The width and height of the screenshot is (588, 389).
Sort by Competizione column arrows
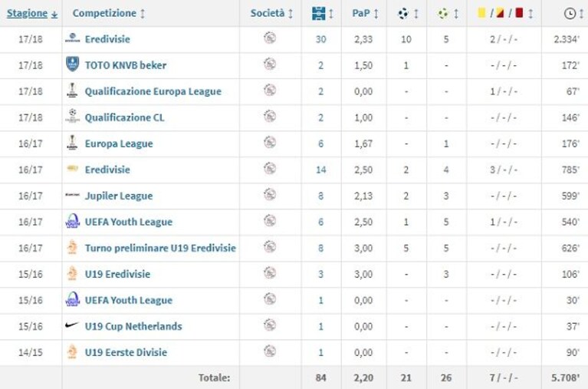tap(143, 14)
